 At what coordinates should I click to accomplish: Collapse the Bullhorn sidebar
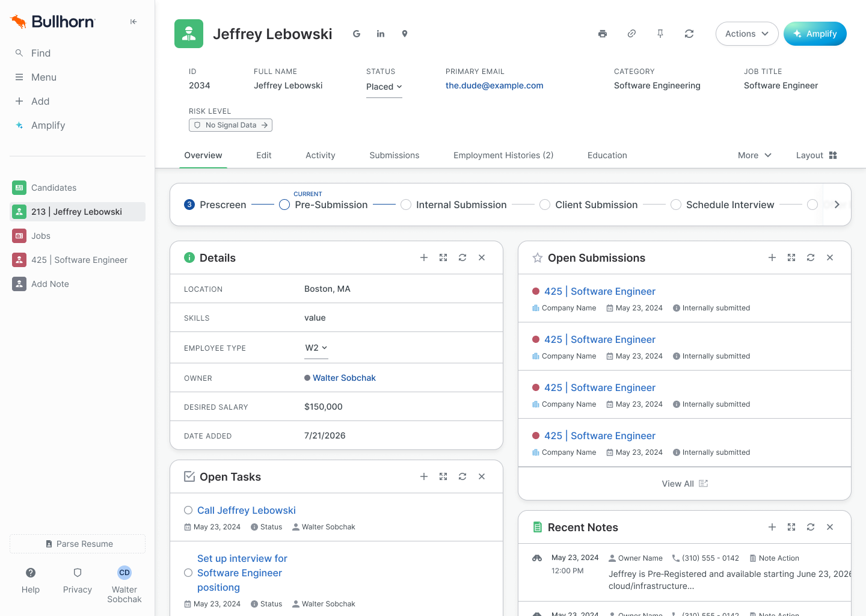coord(134,22)
